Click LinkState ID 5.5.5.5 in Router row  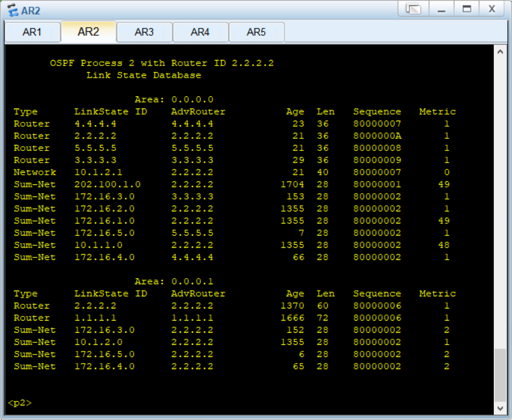point(95,148)
